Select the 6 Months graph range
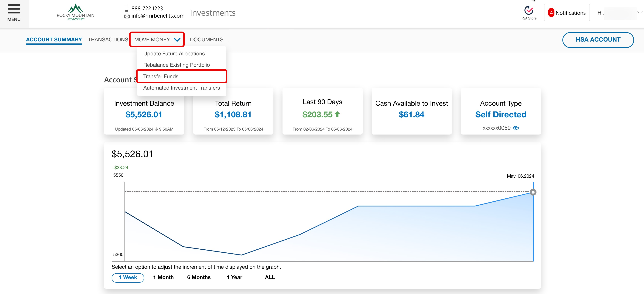 click(199, 278)
